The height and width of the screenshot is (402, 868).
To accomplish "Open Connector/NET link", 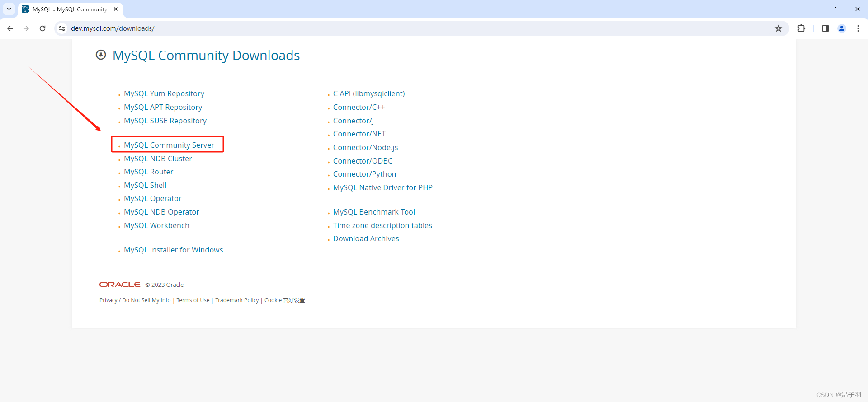I will point(359,134).
